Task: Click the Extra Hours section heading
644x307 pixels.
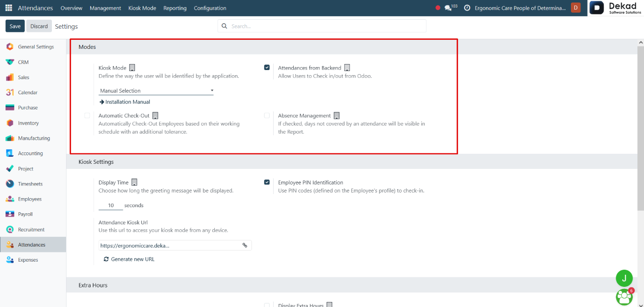Action: (x=93, y=285)
